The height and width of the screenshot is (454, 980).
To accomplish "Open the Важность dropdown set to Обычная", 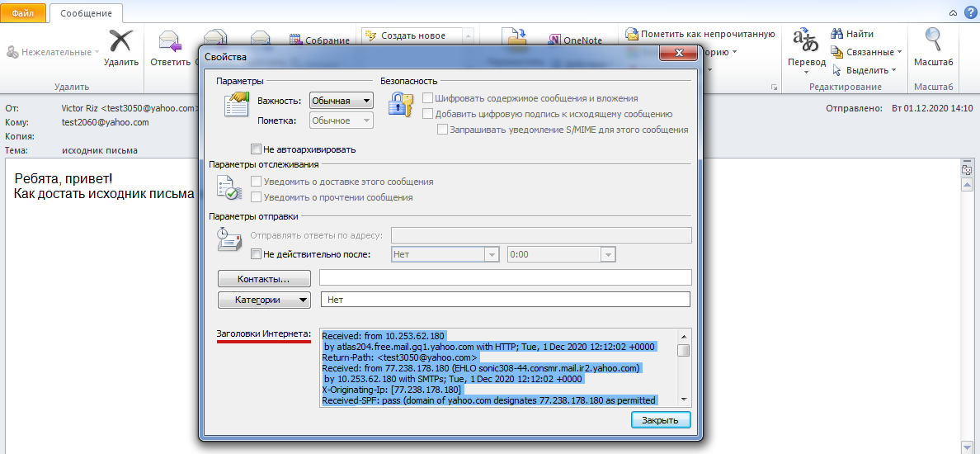I will (x=341, y=101).
